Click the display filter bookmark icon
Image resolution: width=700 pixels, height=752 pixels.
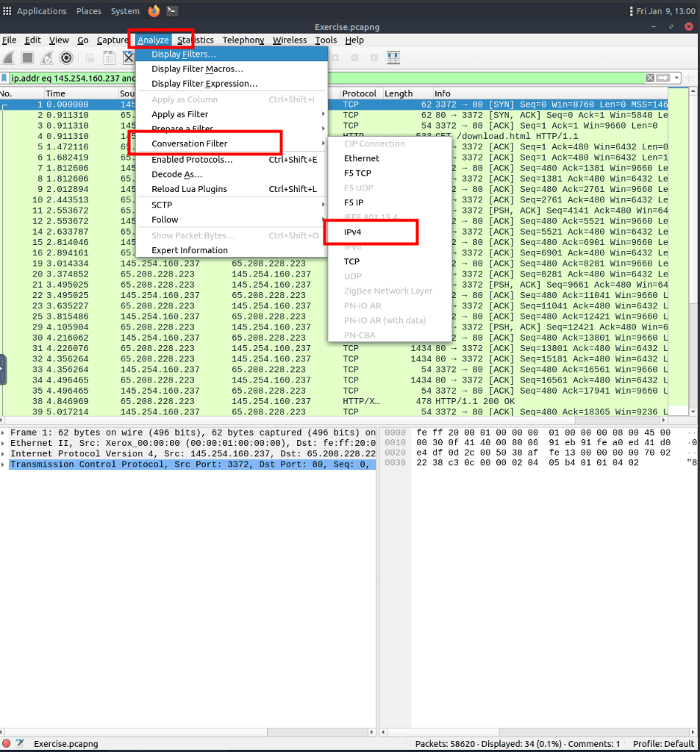point(5,78)
